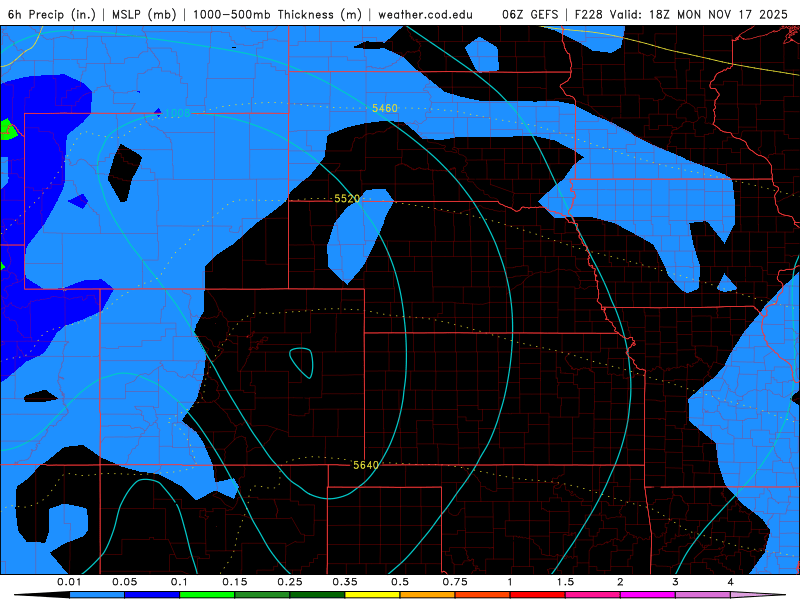Click the 1.5 legend value

click(565, 582)
